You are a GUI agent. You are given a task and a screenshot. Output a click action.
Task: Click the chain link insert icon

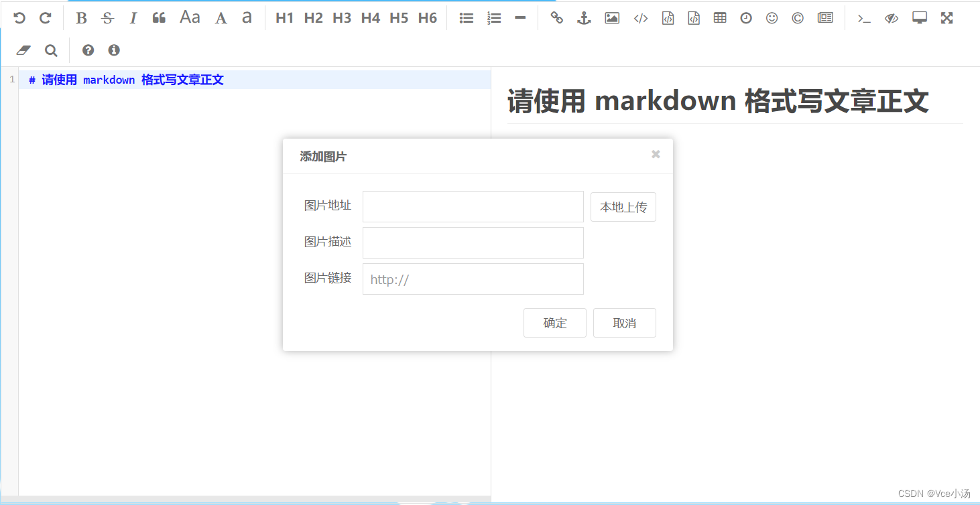tap(556, 18)
